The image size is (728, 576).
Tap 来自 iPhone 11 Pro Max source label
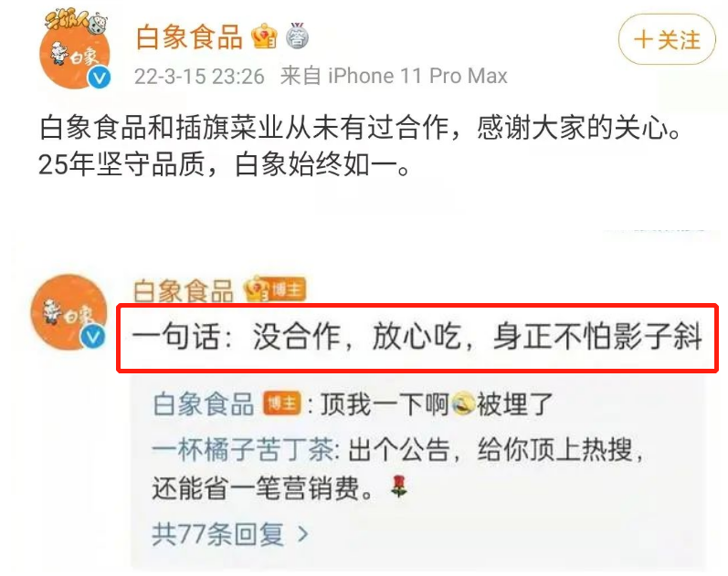tap(394, 76)
